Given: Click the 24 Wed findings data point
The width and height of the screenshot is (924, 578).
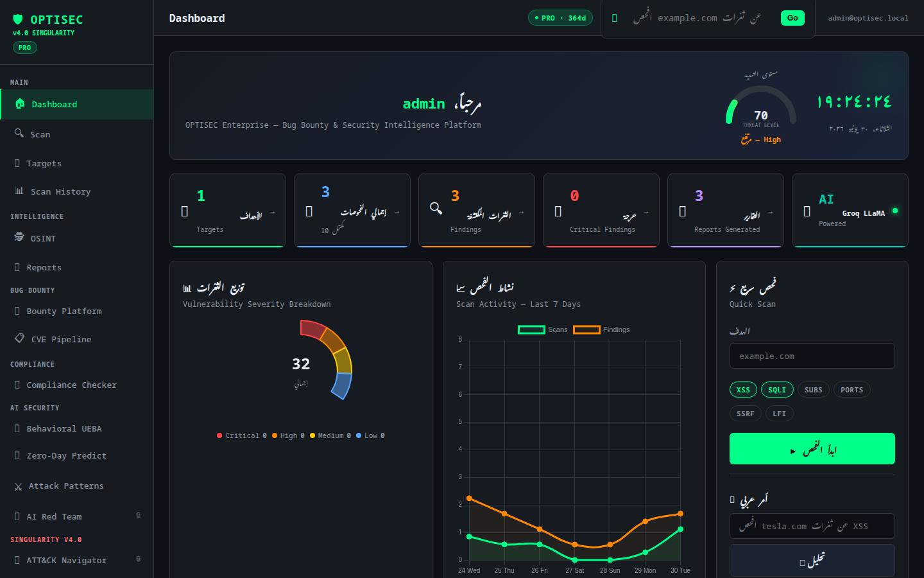Looking at the screenshot, I should point(469,498).
